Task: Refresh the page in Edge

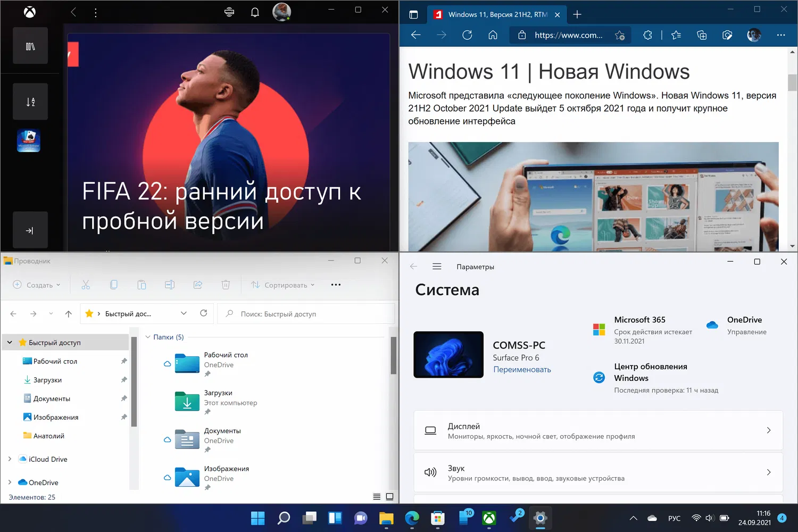Action: point(467,35)
